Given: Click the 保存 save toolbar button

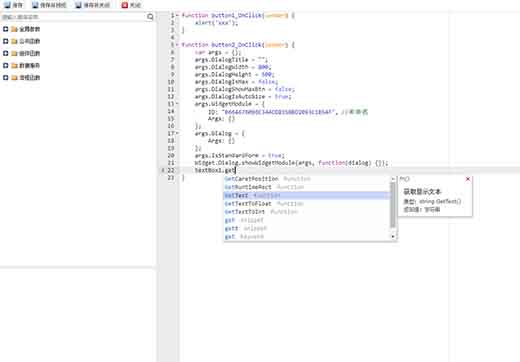Looking at the screenshot, I should (x=13, y=5).
